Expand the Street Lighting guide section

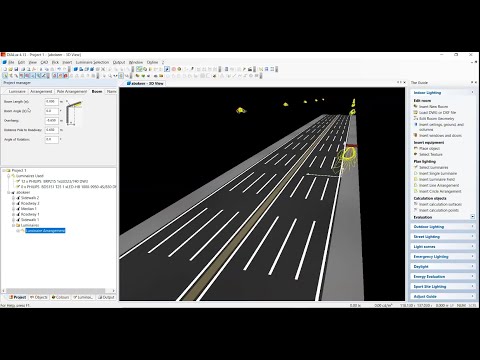pyautogui.click(x=443, y=237)
